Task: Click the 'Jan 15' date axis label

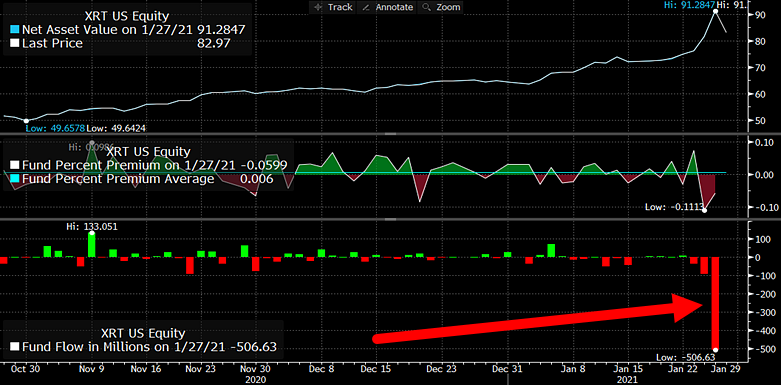Action: pyautogui.click(x=628, y=369)
